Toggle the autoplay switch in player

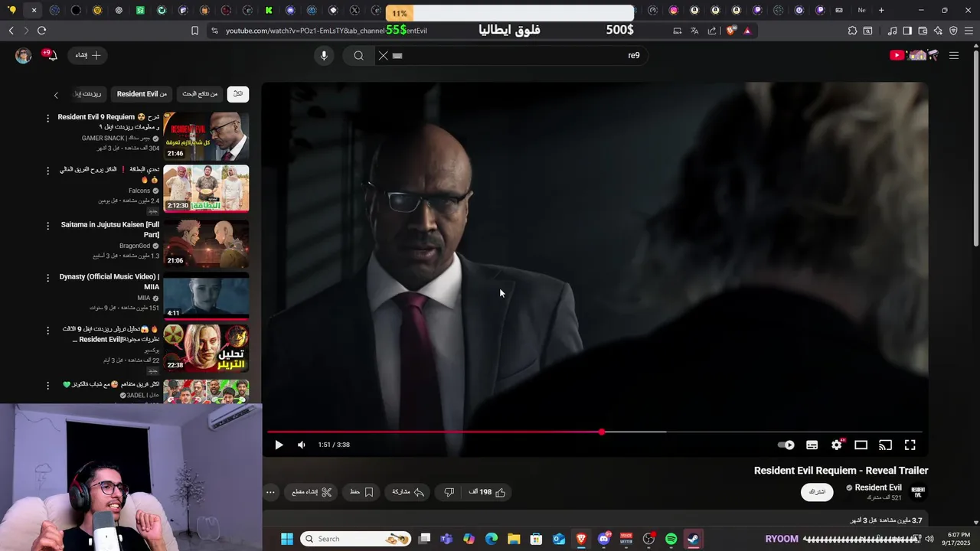786,445
